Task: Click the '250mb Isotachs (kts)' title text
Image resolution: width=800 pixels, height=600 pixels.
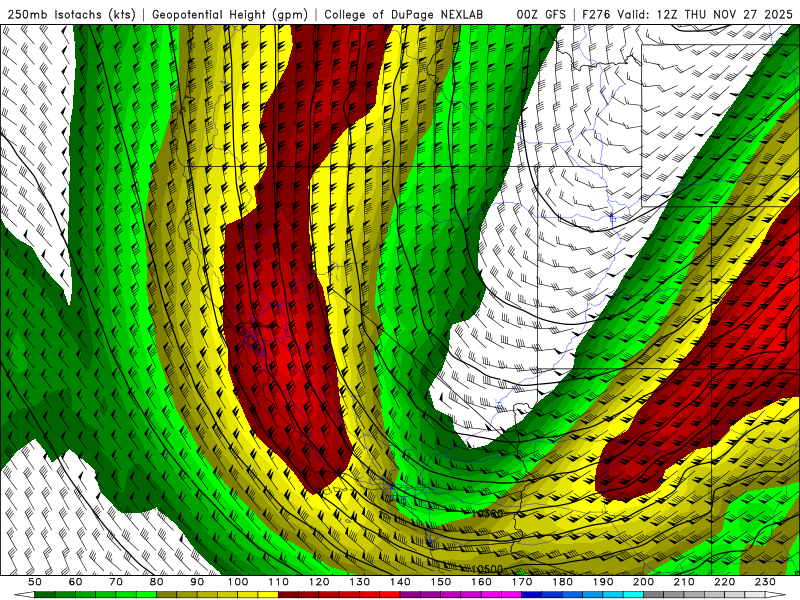Action: pos(71,15)
